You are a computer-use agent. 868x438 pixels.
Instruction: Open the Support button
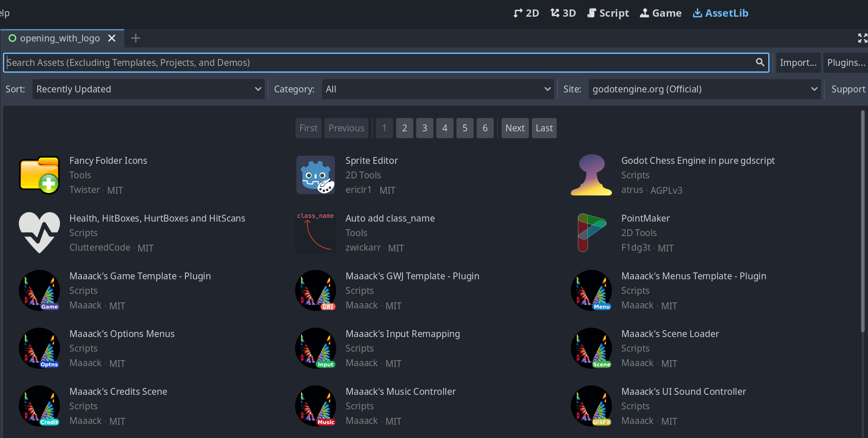pos(848,89)
